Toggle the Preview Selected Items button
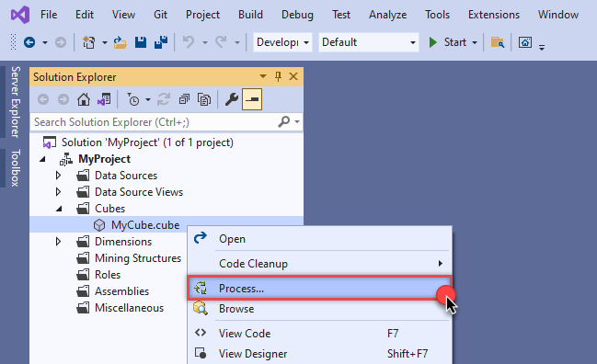Image resolution: width=597 pixels, height=364 pixels. pyautogui.click(x=252, y=99)
